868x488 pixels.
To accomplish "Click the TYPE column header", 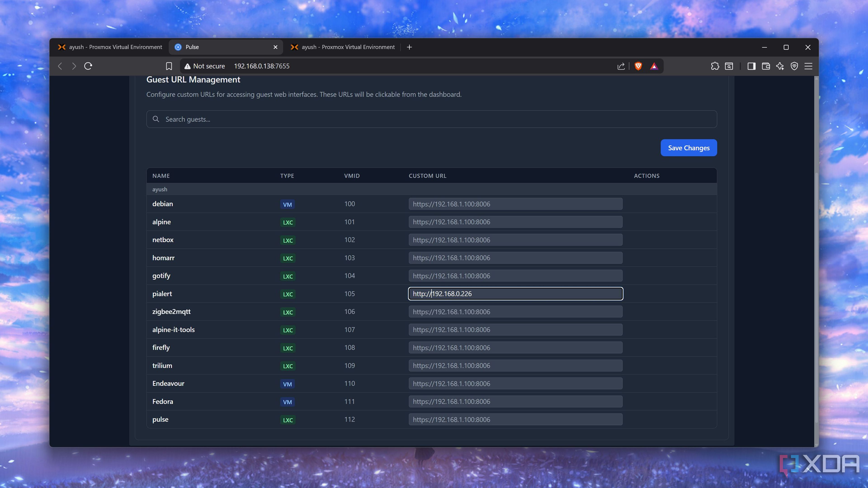I will click(287, 176).
